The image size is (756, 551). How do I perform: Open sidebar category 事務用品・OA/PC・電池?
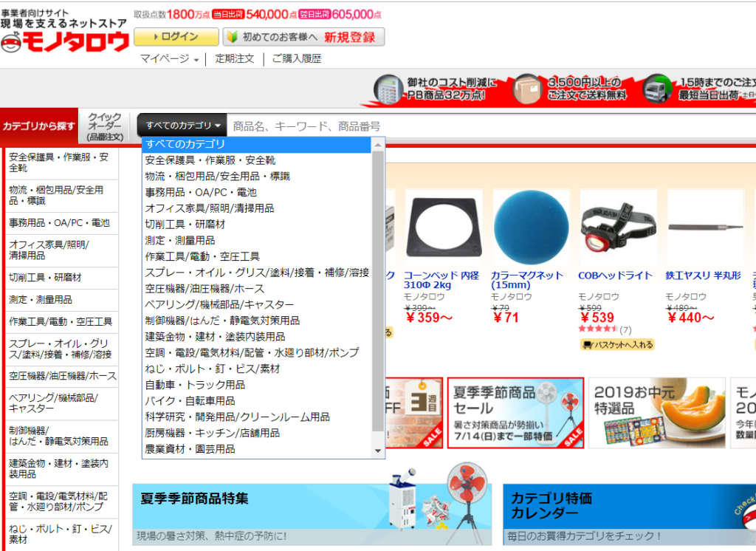tap(61, 223)
